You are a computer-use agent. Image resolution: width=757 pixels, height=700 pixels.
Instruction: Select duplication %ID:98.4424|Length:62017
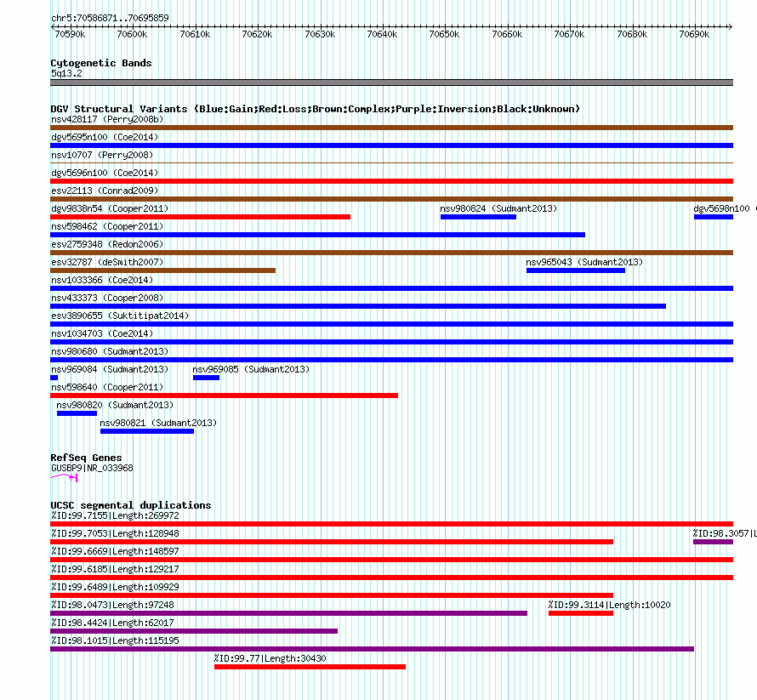tap(194, 631)
